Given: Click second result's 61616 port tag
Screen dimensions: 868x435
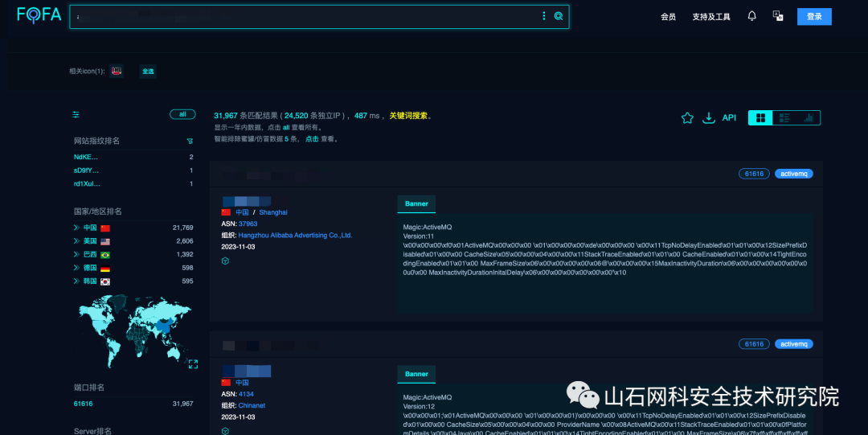Looking at the screenshot, I should (754, 343).
